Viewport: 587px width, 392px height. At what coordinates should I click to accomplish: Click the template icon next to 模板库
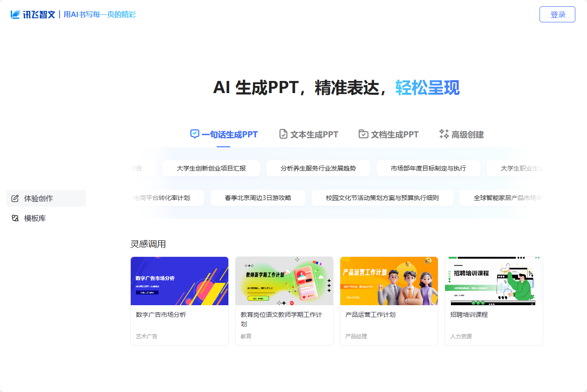(15, 218)
